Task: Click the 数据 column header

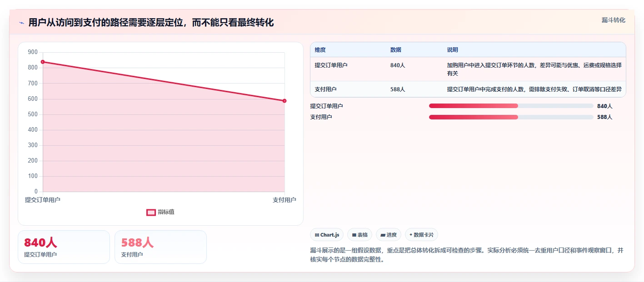Action: 396,50
